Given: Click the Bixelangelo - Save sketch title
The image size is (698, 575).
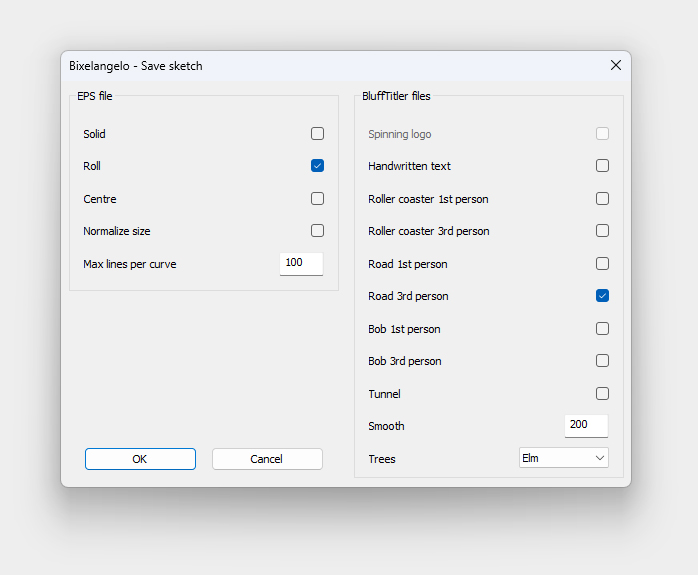Looking at the screenshot, I should [x=136, y=66].
